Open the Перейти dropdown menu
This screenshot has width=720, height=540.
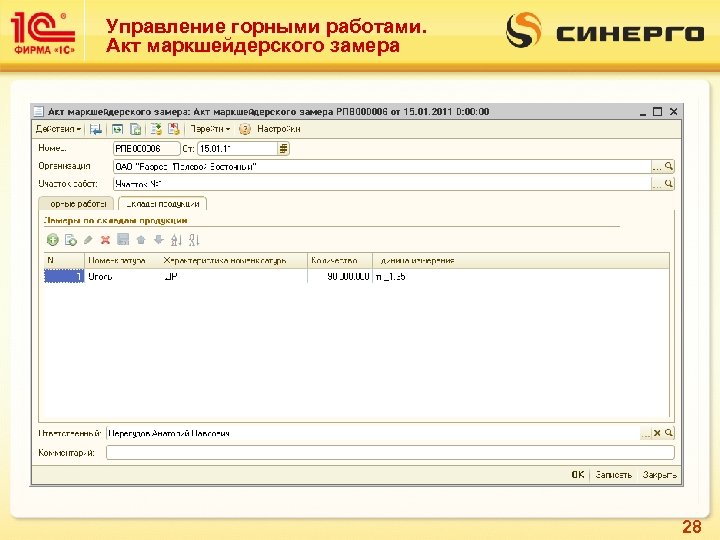click(x=210, y=129)
